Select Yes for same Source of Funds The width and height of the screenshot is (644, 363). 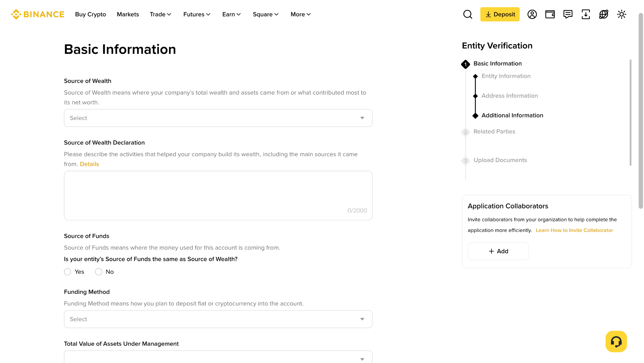(x=68, y=272)
